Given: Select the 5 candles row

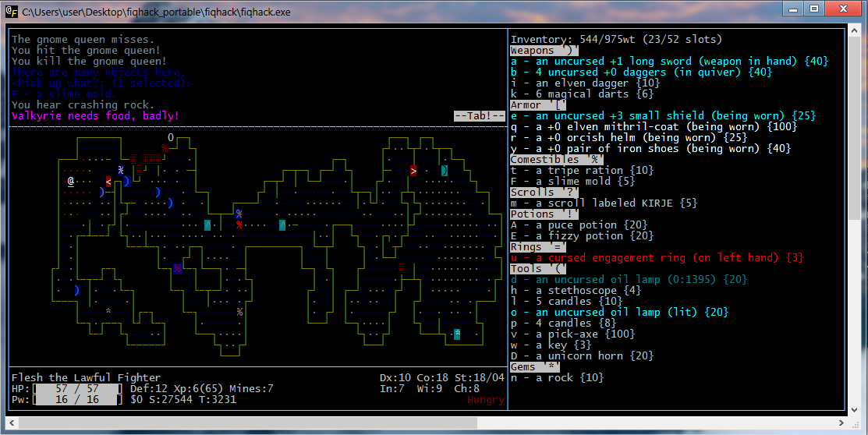Looking at the screenshot, I should (566, 302).
